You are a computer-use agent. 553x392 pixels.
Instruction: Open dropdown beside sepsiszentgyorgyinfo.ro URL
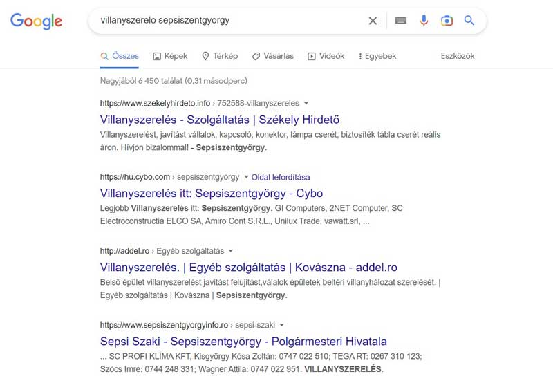pos(282,324)
